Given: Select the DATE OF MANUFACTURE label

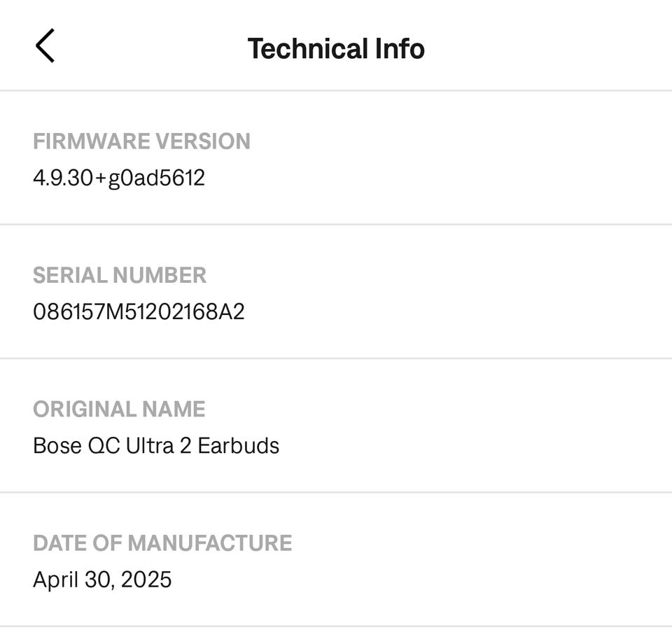Looking at the screenshot, I should 162,543.
